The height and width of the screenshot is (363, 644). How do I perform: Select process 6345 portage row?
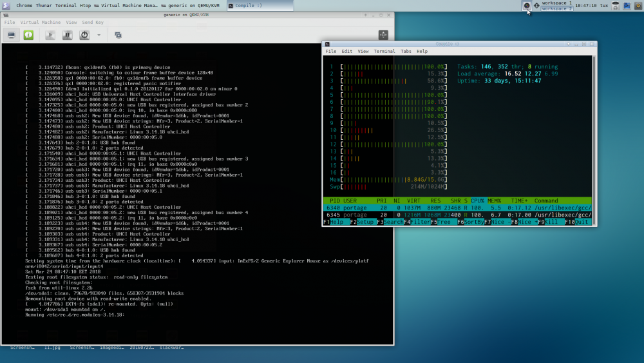pos(457,215)
